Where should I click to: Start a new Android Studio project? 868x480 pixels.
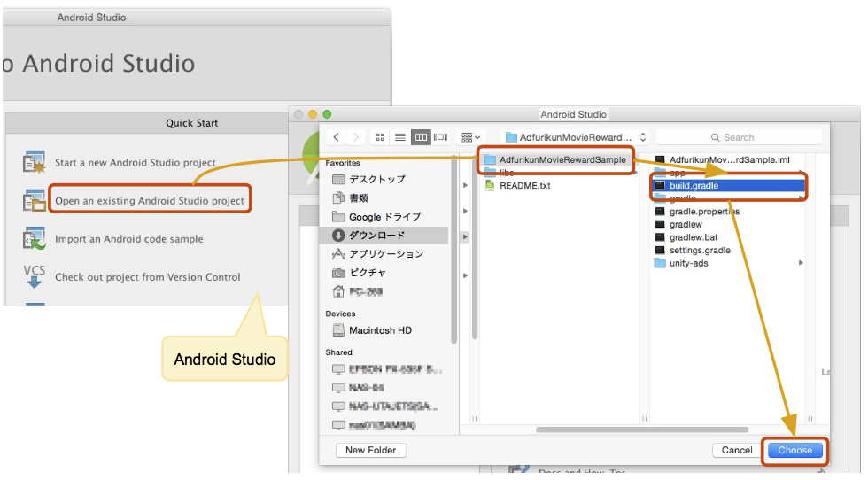135,163
